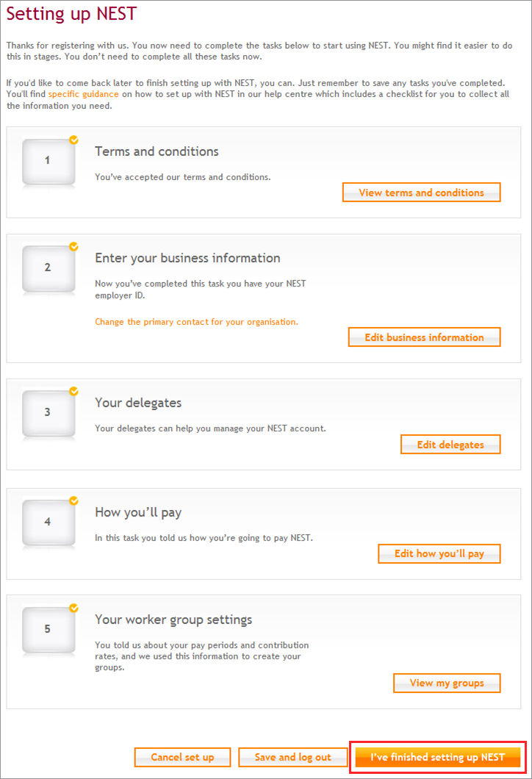Click the completed checkmark badge on step 4

pos(74,500)
